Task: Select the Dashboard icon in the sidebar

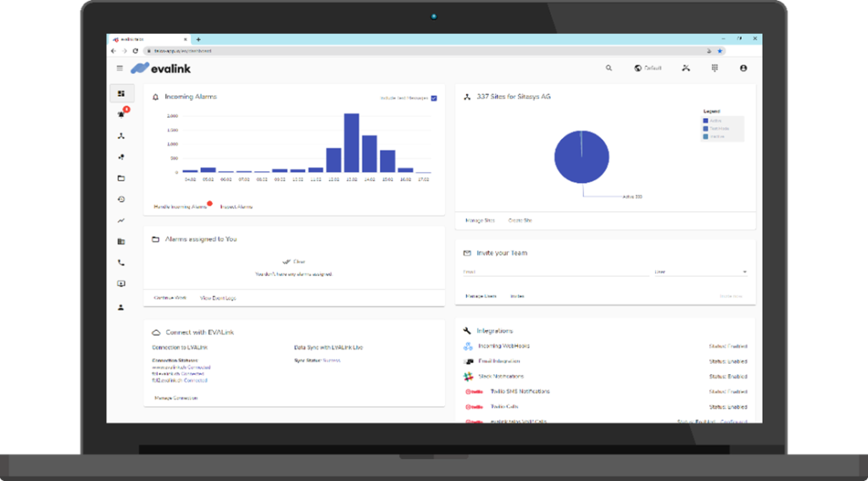Action: click(x=121, y=93)
